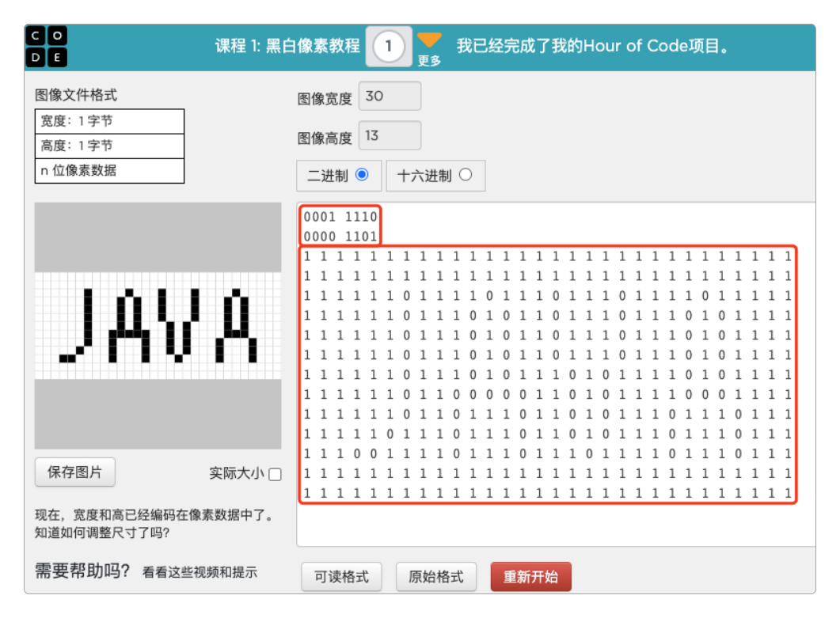Viewport: 840px width, 618px height.
Task: Select the 十六进制 radio button
Action: coord(466,175)
